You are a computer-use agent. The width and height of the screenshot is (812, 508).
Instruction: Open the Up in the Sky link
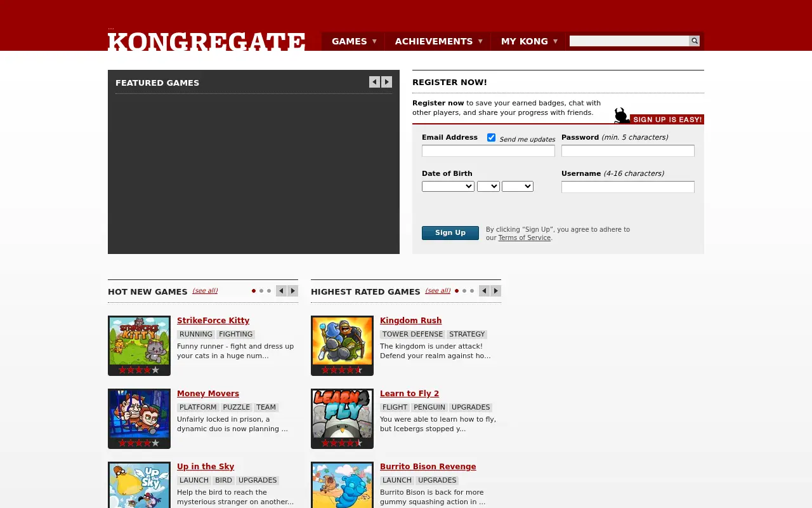tap(206, 467)
